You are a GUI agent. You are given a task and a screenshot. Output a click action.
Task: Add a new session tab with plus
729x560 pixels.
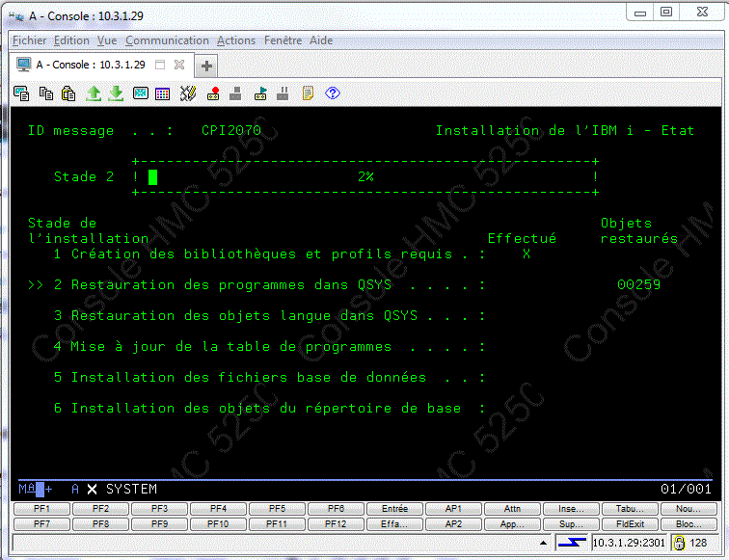coord(206,67)
